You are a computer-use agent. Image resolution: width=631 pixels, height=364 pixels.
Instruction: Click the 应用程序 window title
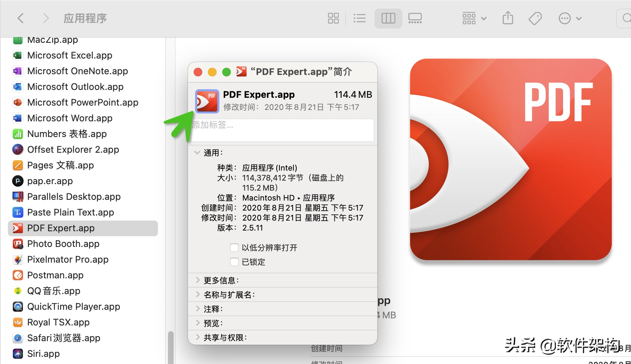(x=85, y=18)
